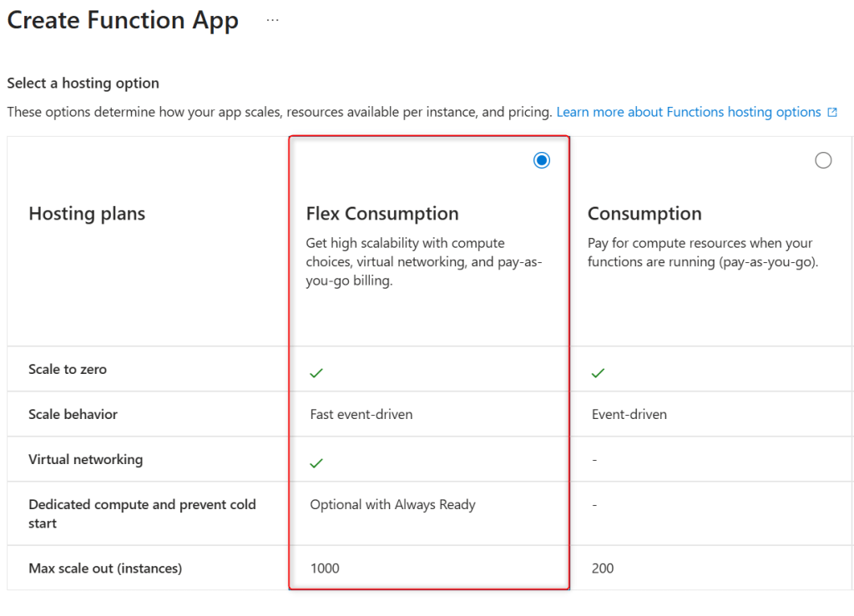Viewport: 854px width, 616px height.
Task: Click the Flex Consumption Virtual networking checkmark
Action: pyautogui.click(x=316, y=462)
